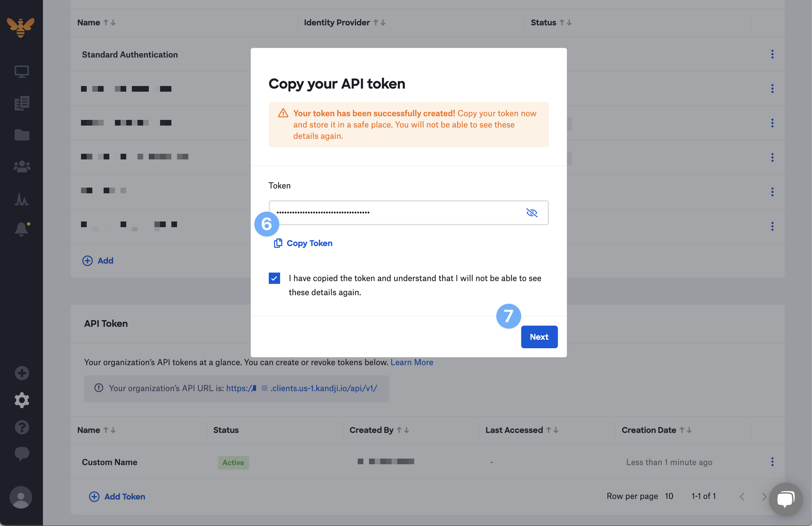Open the chat support bubble widget
The image size is (812, 526).
(x=786, y=499)
